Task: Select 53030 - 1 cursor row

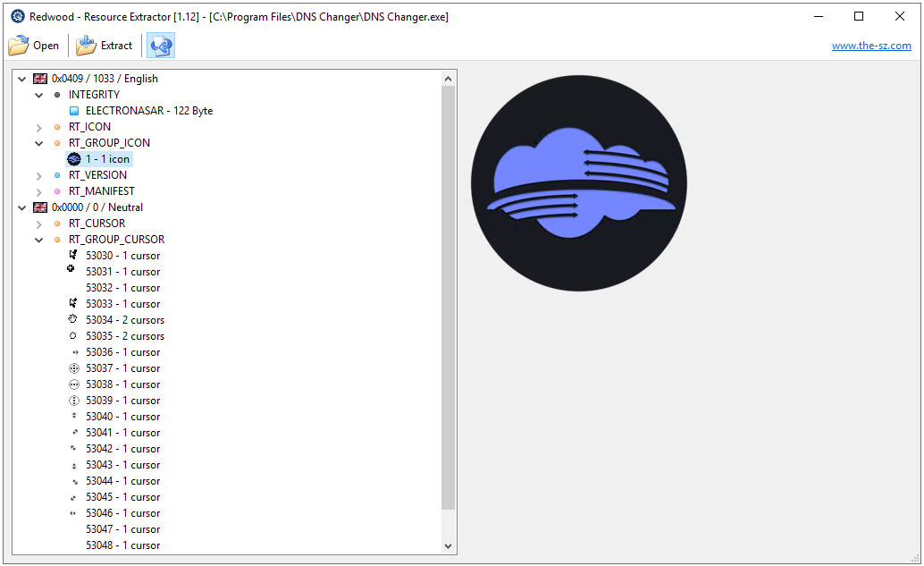Action: pos(123,256)
